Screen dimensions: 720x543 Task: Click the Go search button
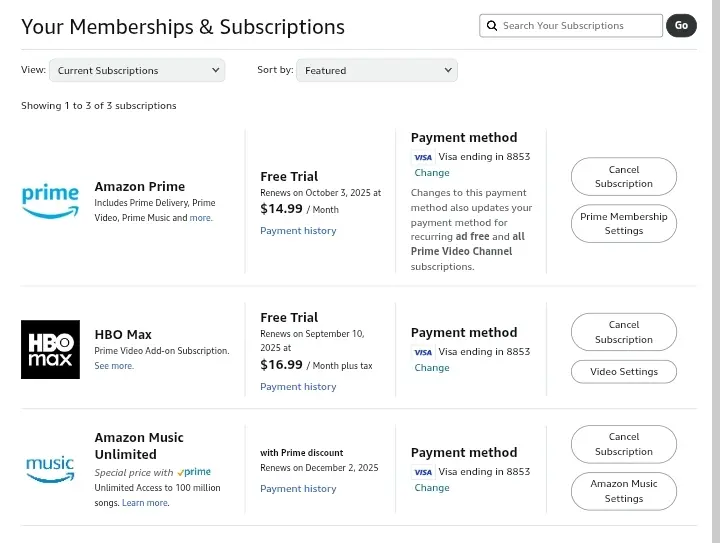pyautogui.click(x=681, y=26)
